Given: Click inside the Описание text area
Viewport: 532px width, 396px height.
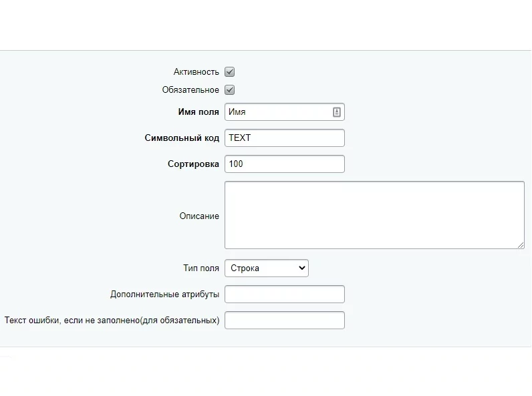Looking at the screenshot, I should pos(374,215).
